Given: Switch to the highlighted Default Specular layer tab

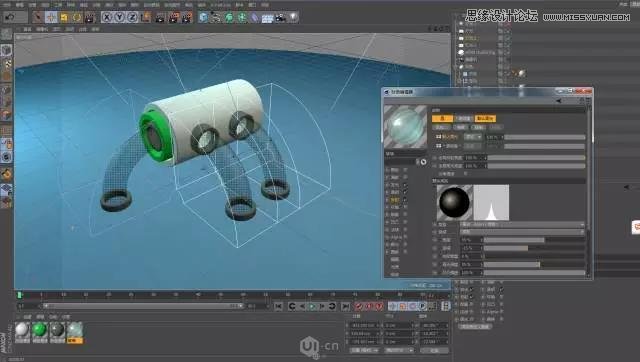Looking at the screenshot, I should click(x=485, y=118).
